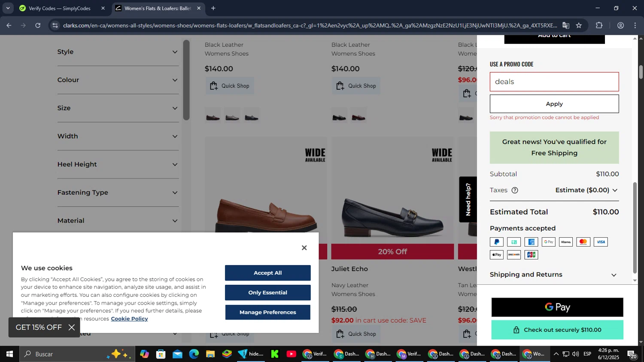644x362 pixels.
Task: Go back with the browser back arrow
Action: (9, 25)
